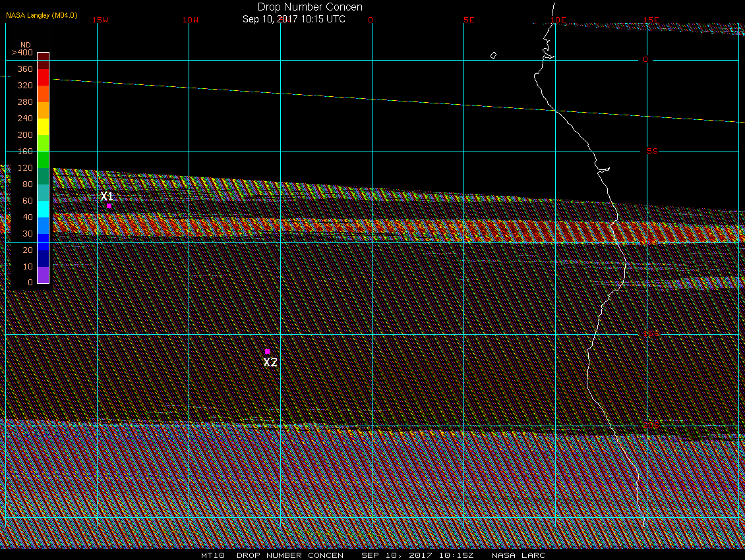Click the 5E longitude label
Screen dimensions: 745x560
[469, 20]
